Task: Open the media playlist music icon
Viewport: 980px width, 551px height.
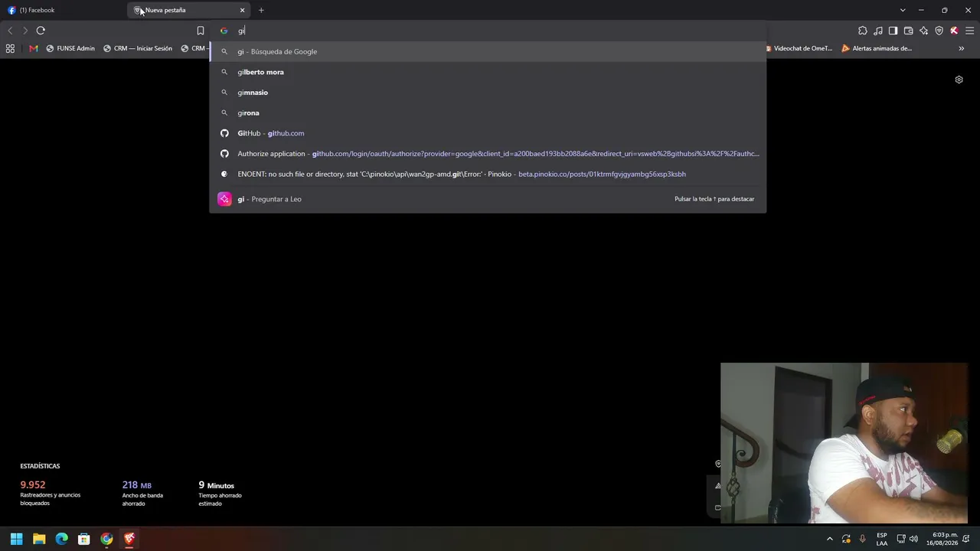Action: (x=878, y=31)
